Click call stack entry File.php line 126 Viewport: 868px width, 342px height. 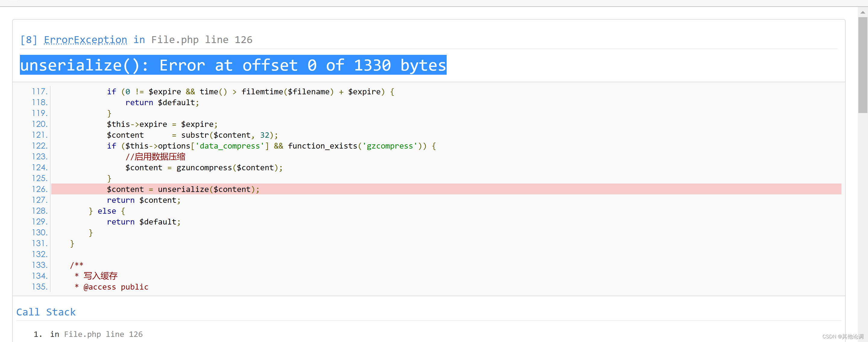(x=103, y=334)
